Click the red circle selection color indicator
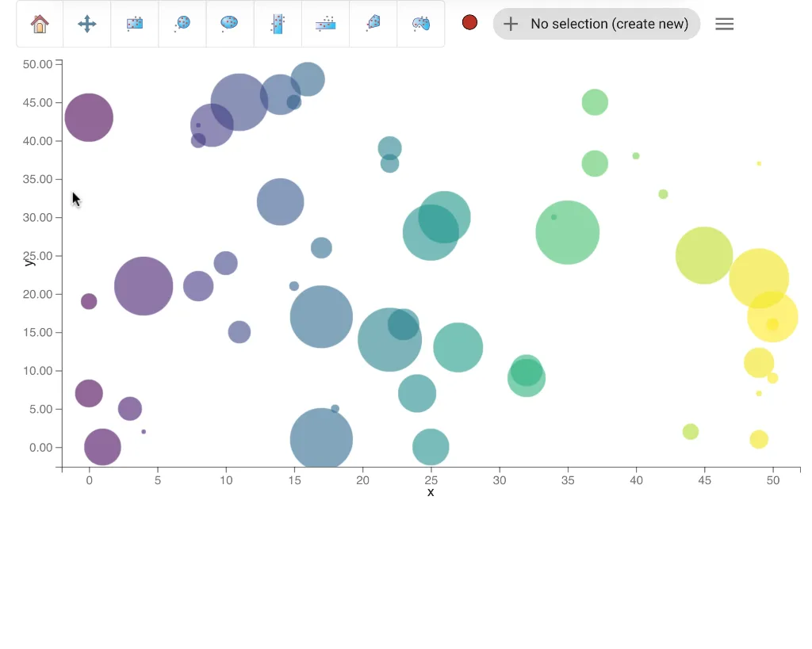This screenshot has height=649, width=812. pos(469,23)
